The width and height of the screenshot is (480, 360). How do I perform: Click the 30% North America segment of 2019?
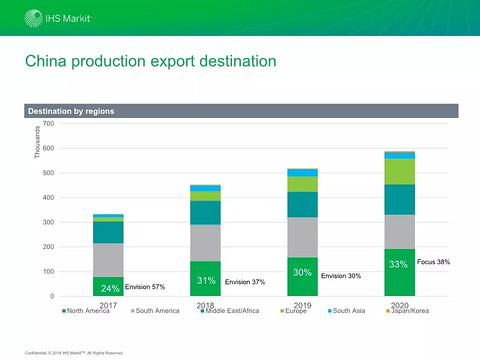[302, 277]
